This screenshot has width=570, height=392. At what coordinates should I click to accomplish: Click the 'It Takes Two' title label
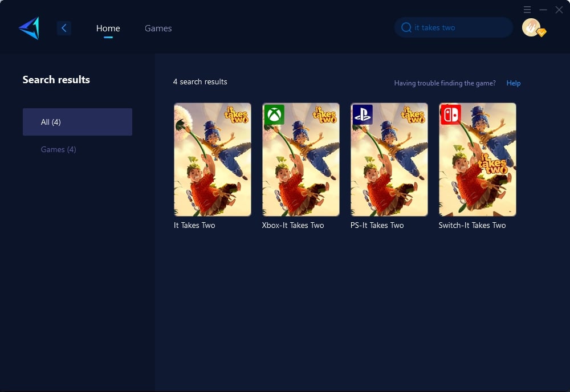(194, 225)
